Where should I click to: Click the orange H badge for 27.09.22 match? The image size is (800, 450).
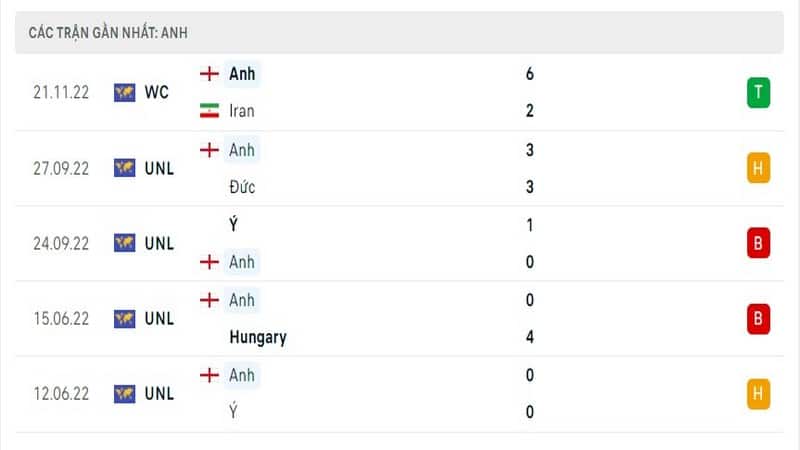tap(758, 168)
